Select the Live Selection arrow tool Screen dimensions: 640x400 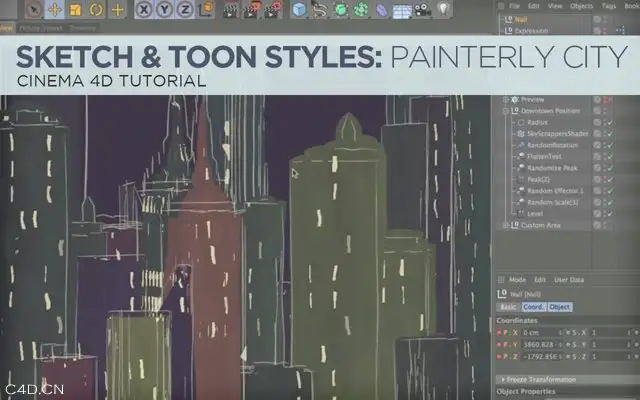point(34,9)
